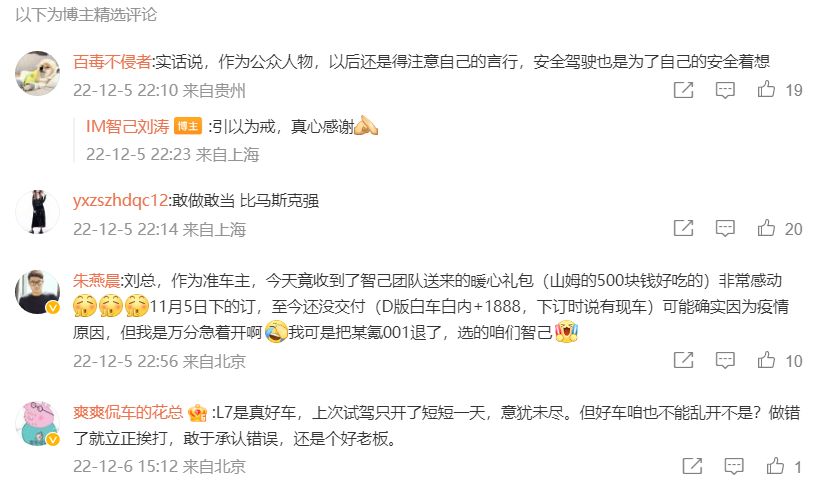
Task: Reply to 百毒不侵者's comment
Action: pos(725,90)
